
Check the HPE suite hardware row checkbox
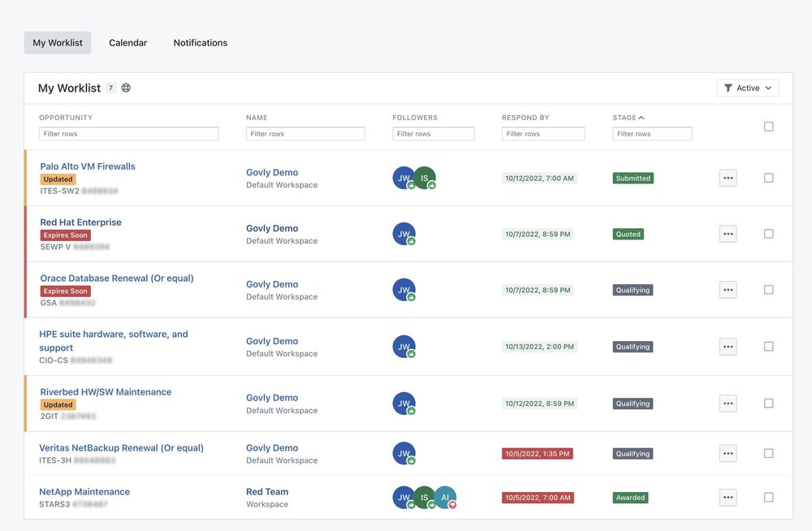tap(768, 346)
